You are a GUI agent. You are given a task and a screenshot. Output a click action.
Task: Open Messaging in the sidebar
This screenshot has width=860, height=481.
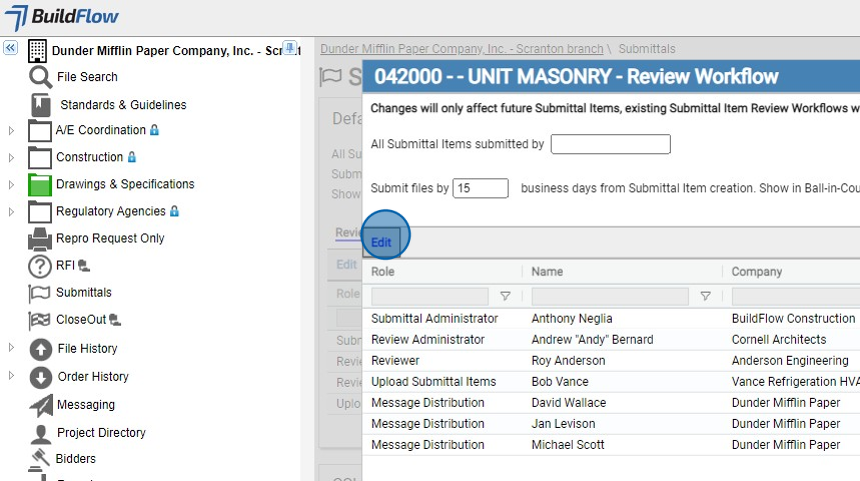(x=86, y=405)
